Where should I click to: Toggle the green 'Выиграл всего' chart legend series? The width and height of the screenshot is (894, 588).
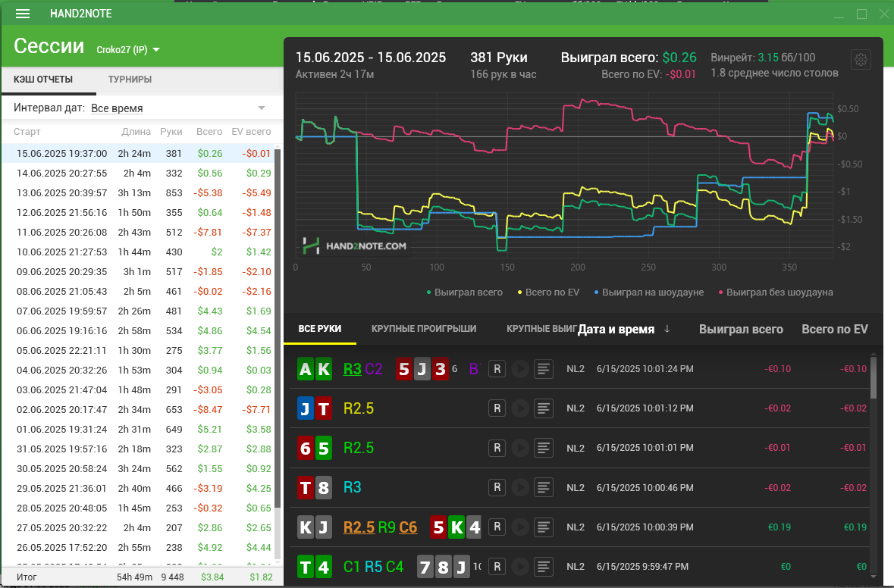point(465,292)
